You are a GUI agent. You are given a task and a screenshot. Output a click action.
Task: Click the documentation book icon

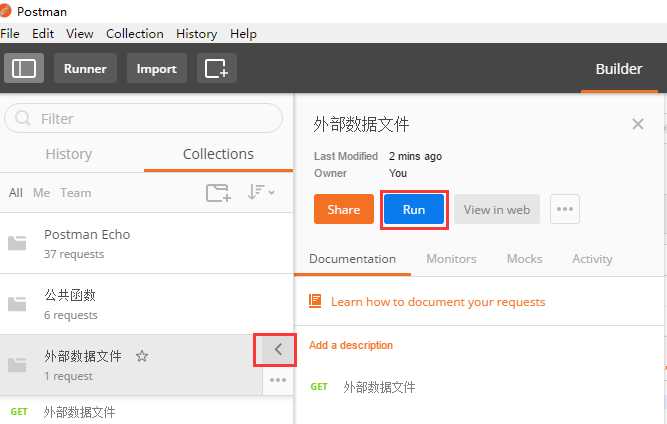315,301
